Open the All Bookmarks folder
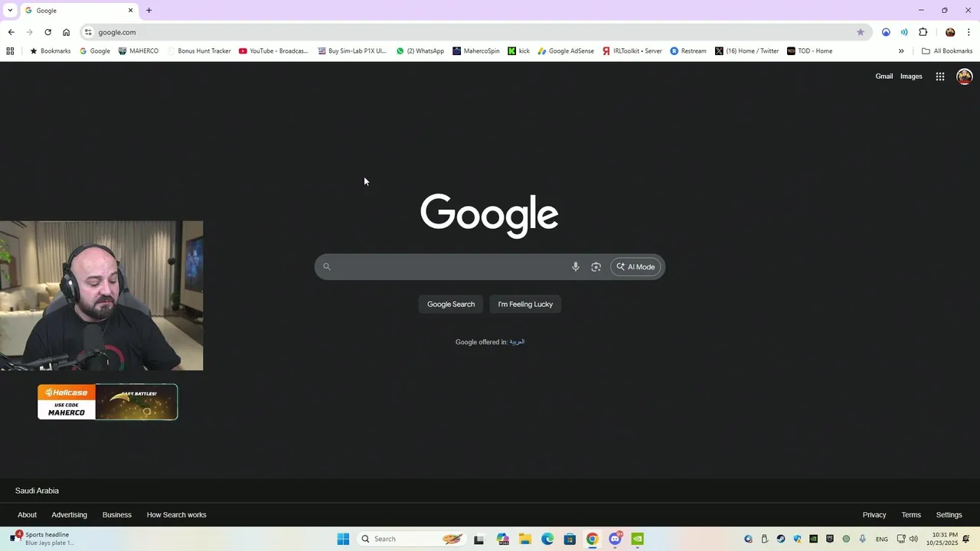The image size is (980, 551). (947, 51)
